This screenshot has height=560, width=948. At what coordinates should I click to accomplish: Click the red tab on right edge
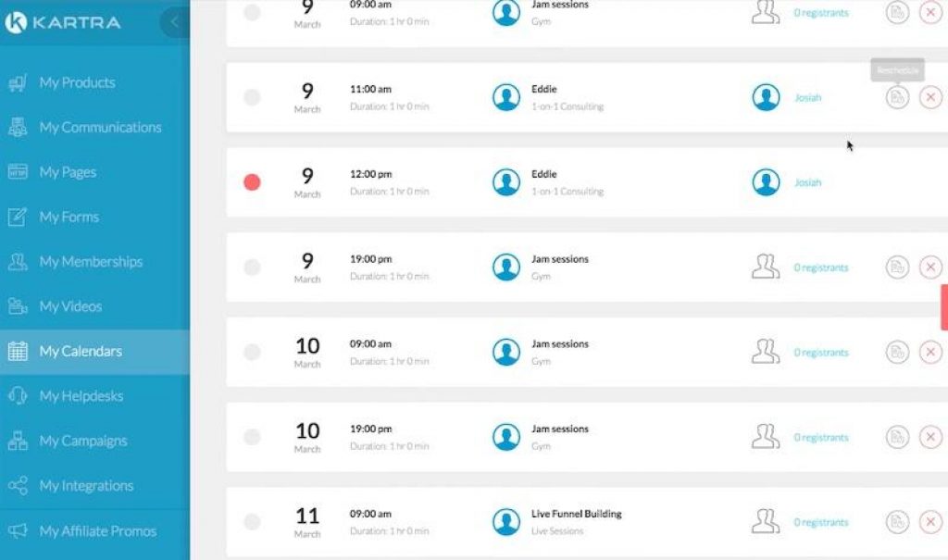point(943,307)
